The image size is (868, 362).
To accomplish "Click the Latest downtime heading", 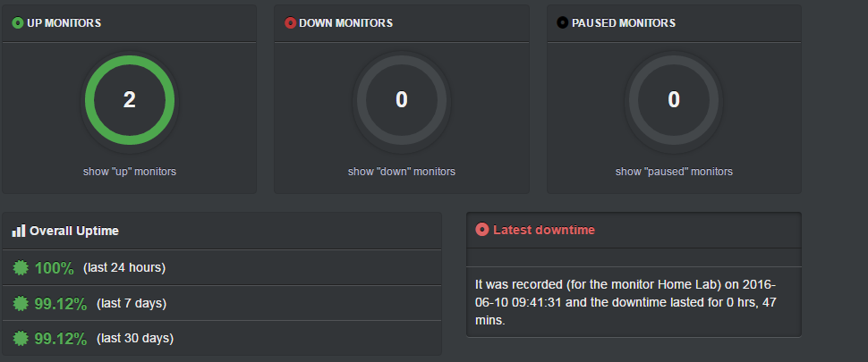I will (x=543, y=230).
